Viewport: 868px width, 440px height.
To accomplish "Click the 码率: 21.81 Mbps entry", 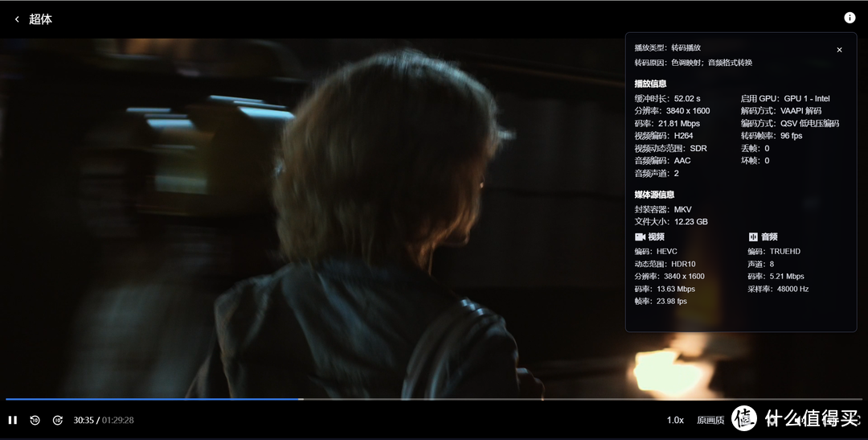I will [667, 124].
